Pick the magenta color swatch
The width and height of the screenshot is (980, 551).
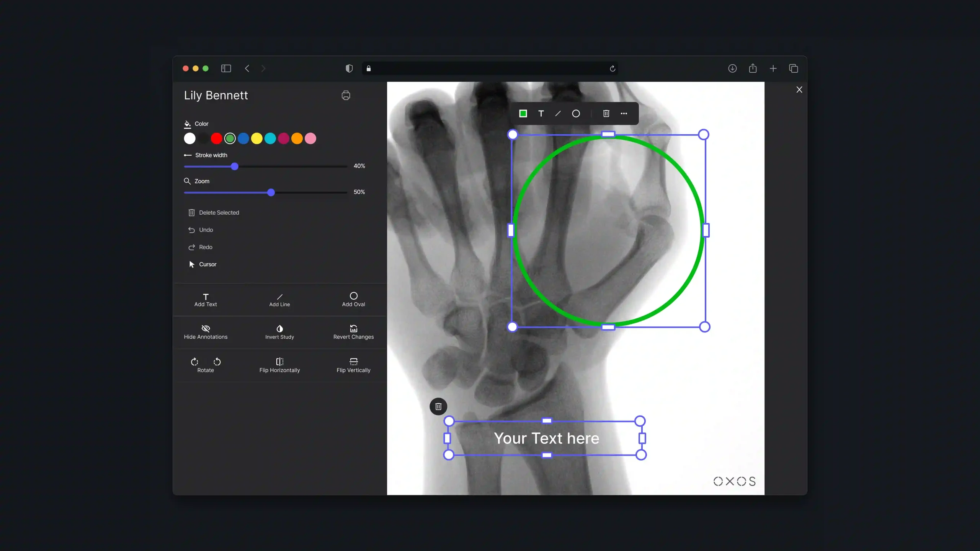(x=283, y=139)
